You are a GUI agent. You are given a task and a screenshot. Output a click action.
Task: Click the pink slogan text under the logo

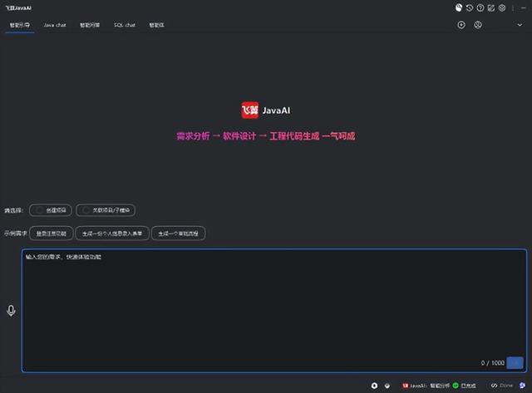(266, 136)
